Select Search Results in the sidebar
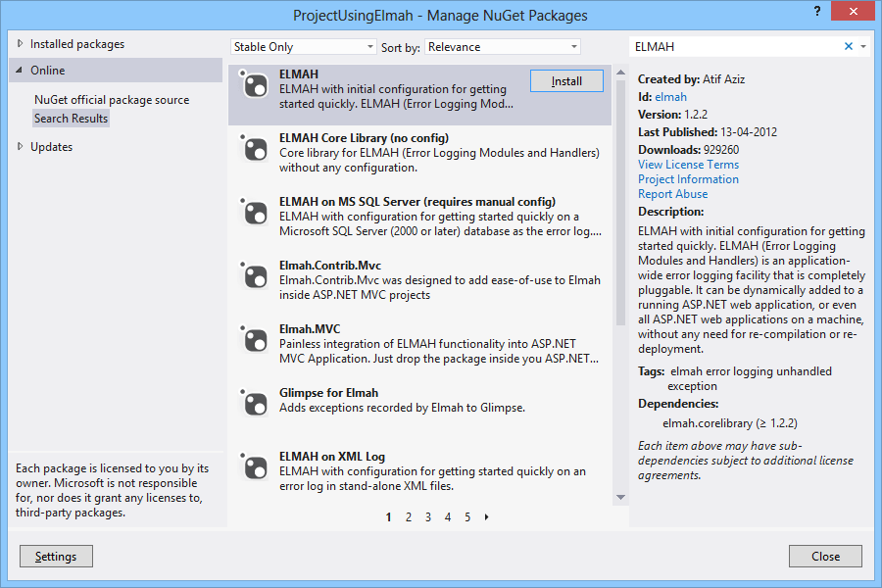This screenshot has width=882, height=588. pos(71,118)
